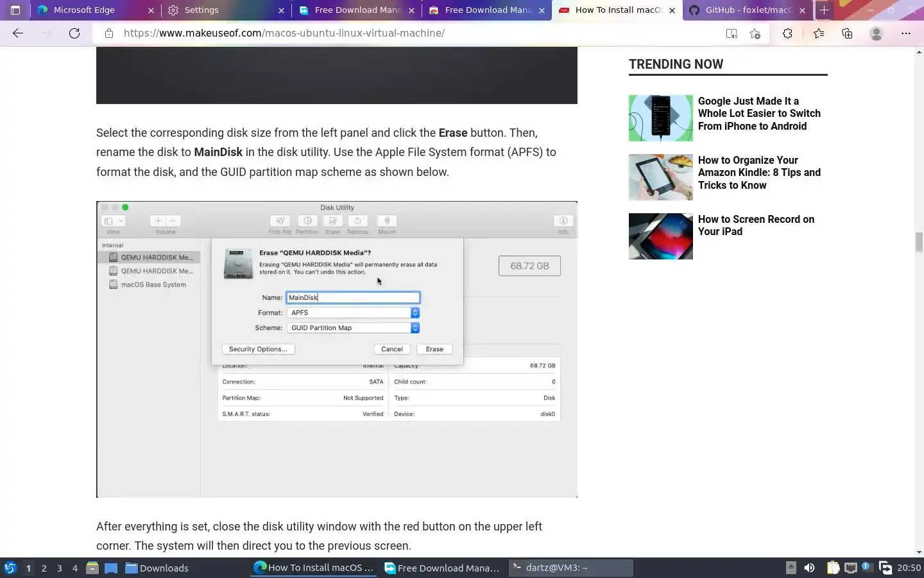Click the page vertical scrollbar thumb
This screenshot has height=578, width=924.
click(x=919, y=242)
